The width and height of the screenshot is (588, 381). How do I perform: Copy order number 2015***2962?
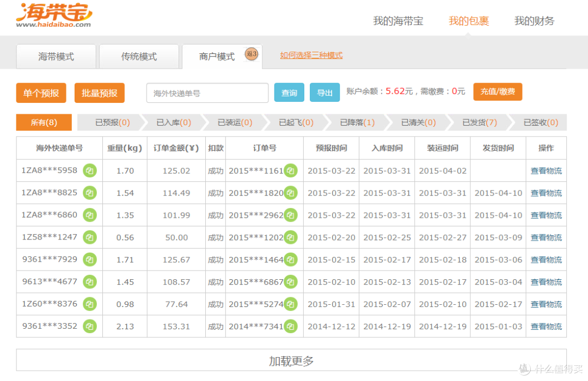tap(291, 215)
